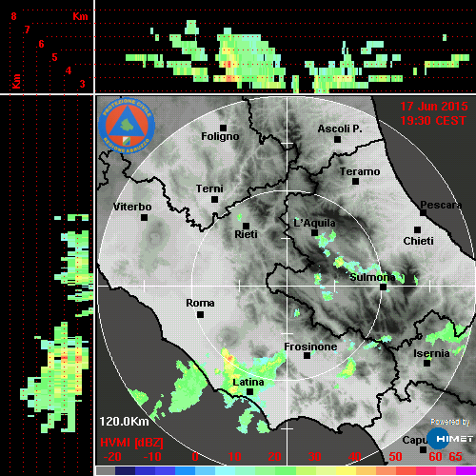This screenshot has width=476, height=476.
Task: Click the HIMET logo
Action: point(450,439)
